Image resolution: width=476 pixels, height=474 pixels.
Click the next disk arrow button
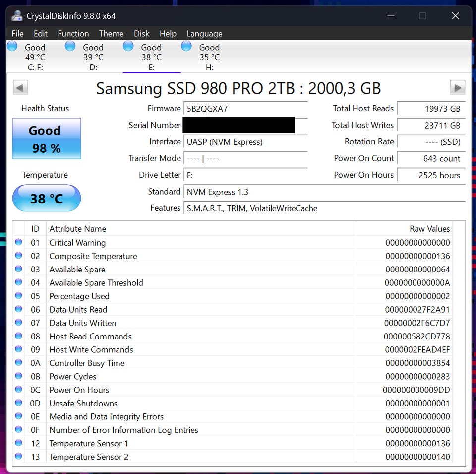pos(458,88)
